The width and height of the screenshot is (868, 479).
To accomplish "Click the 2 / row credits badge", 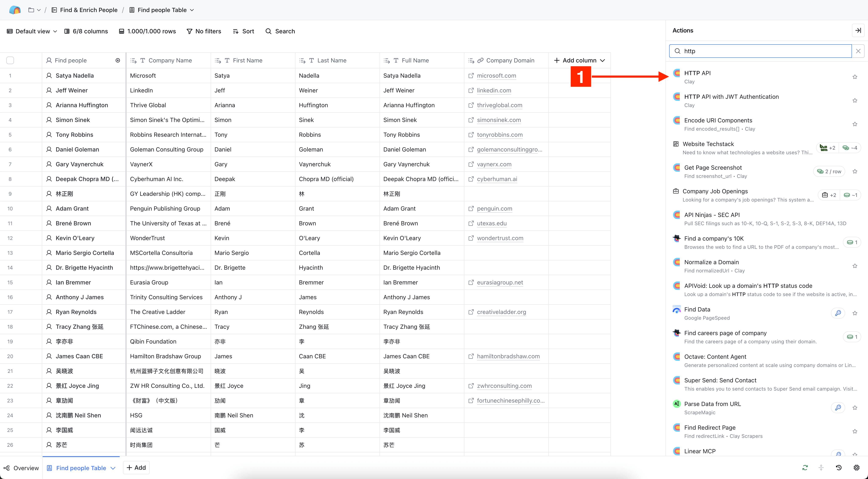I will pyautogui.click(x=829, y=172).
